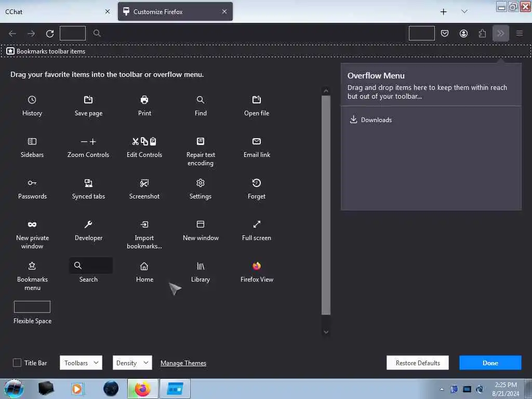Expand the list all tabs chevron

click(464, 11)
